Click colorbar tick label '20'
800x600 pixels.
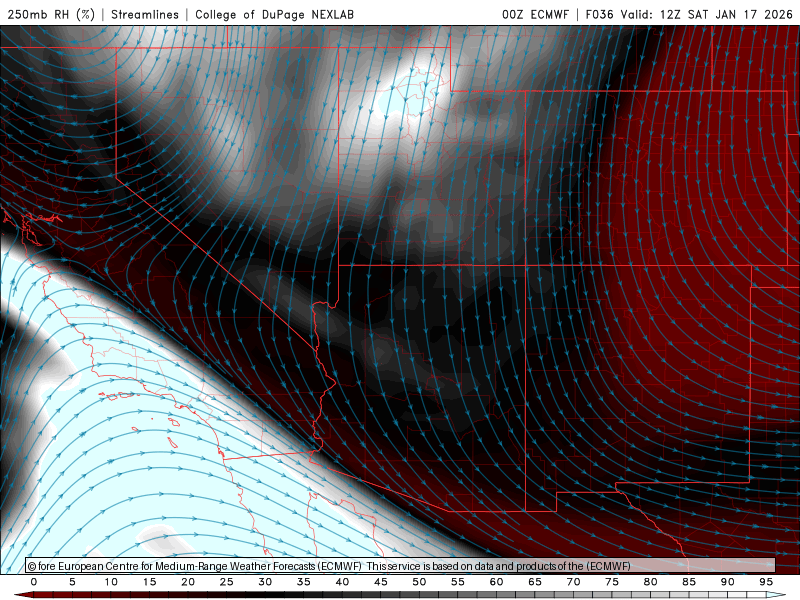188,582
